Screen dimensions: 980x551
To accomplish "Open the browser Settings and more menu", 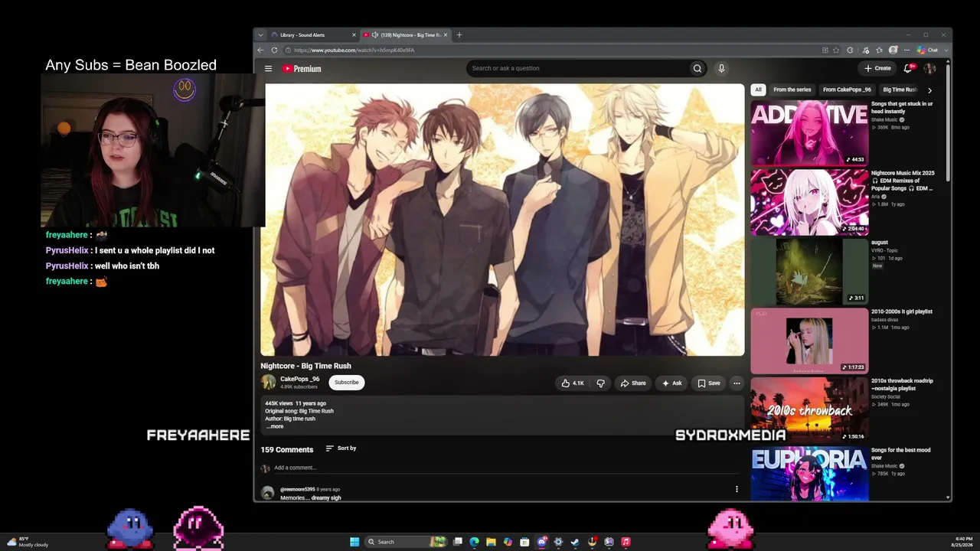I will [906, 51].
